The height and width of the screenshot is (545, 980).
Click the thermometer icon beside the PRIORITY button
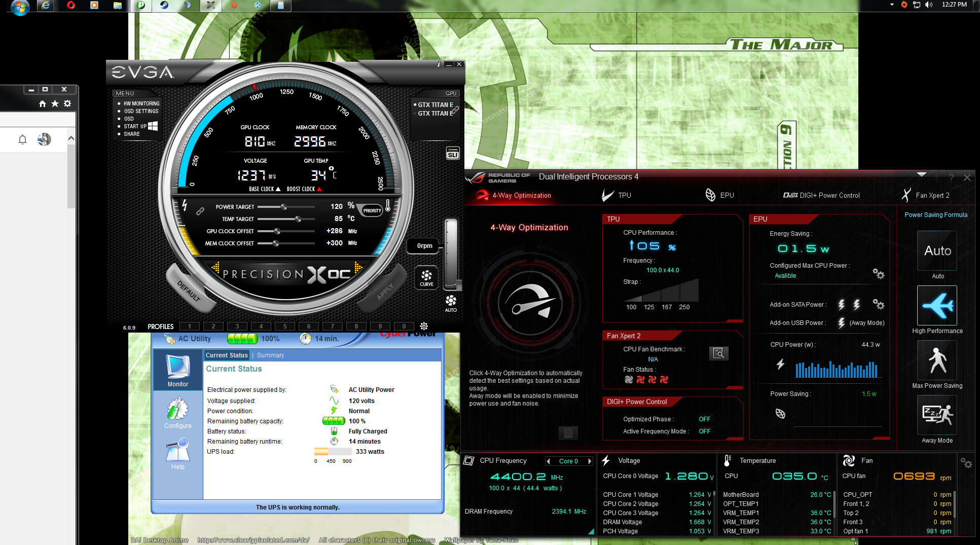coord(388,205)
